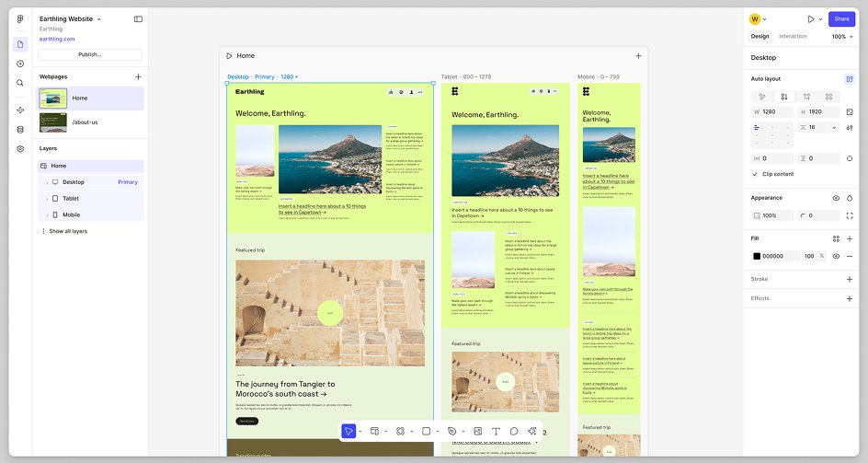Start preview with top-right play button
This screenshot has width=868, height=463.
pos(811,19)
